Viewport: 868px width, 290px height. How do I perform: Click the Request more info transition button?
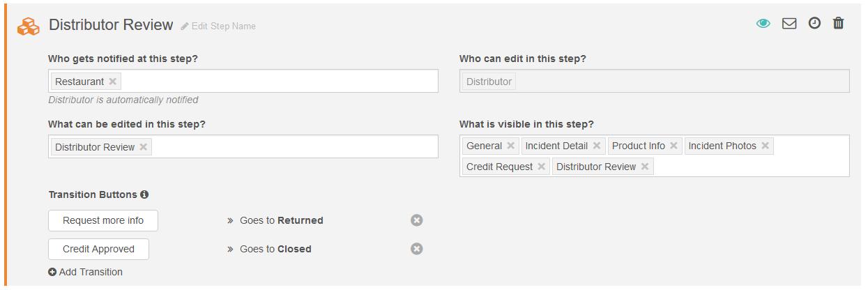pyautogui.click(x=103, y=220)
